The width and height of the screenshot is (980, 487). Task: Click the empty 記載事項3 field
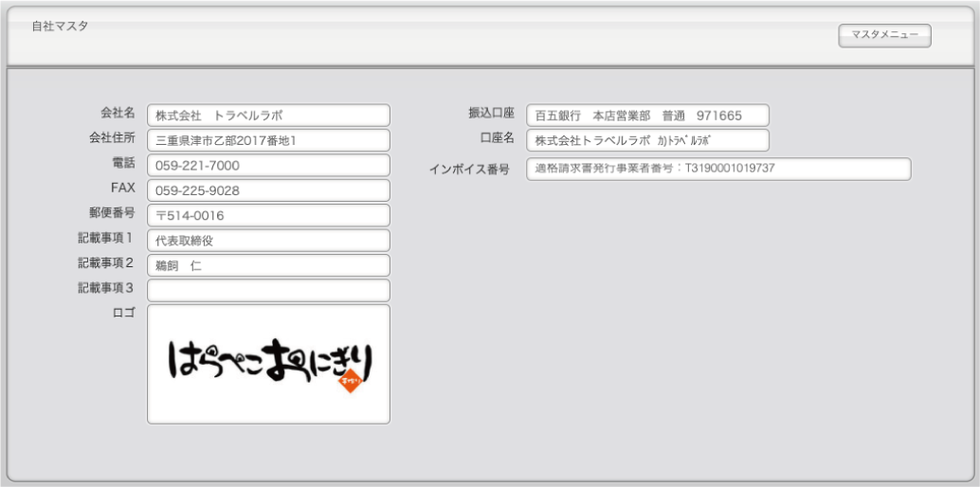[268, 290]
